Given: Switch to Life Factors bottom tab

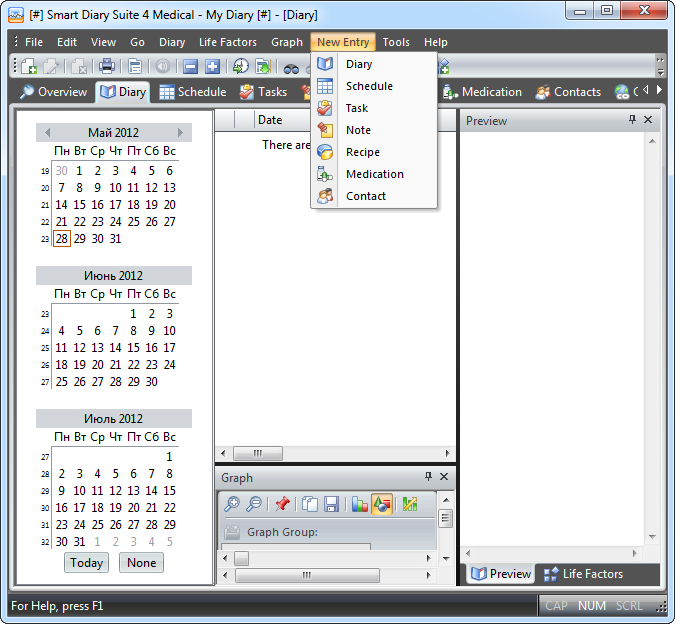Looking at the screenshot, I should pyautogui.click(x=583, y=574).
